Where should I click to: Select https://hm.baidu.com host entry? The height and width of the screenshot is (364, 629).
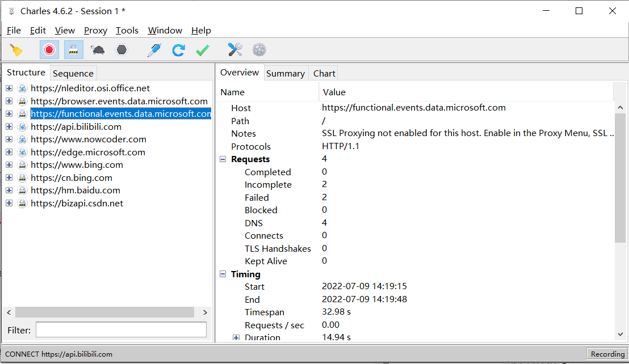click(76, 190)
